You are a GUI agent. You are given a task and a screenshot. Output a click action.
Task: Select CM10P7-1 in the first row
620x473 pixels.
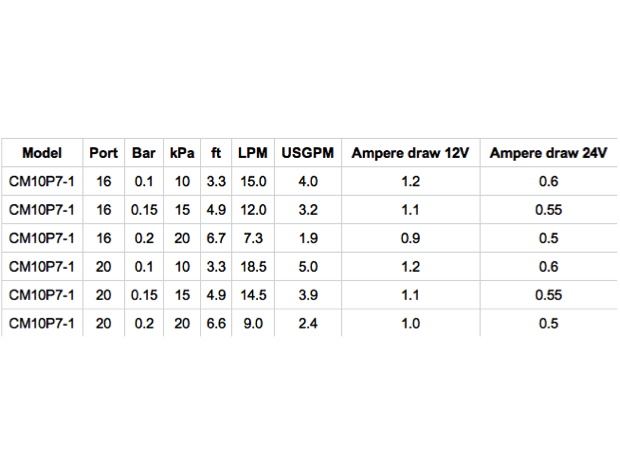pos(42,182)
